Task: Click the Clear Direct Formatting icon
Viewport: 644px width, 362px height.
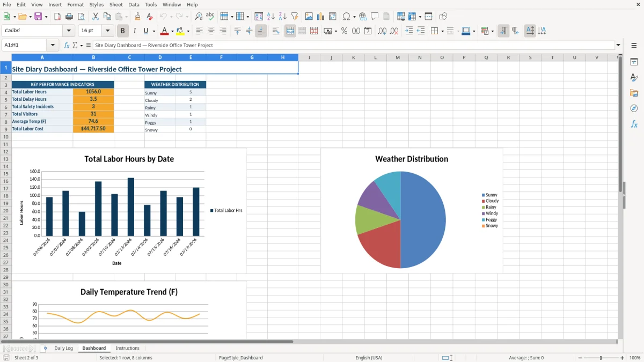Action: click(149, 17)
